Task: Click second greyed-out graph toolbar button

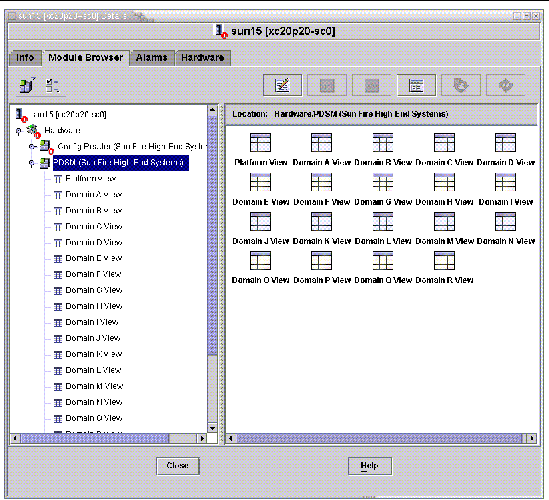Action: click(x=371, y=85)
